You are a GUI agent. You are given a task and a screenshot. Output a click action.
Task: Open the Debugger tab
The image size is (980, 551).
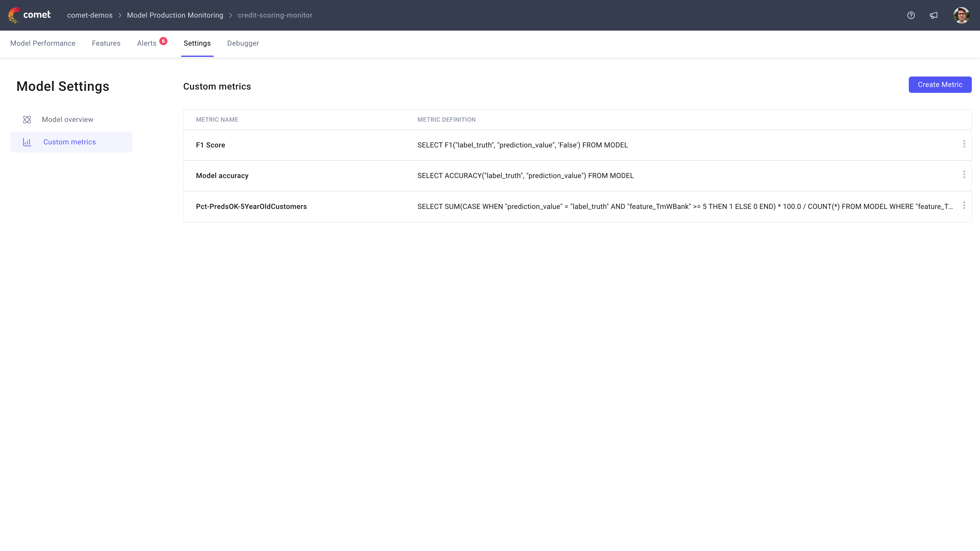click(243, 43)
